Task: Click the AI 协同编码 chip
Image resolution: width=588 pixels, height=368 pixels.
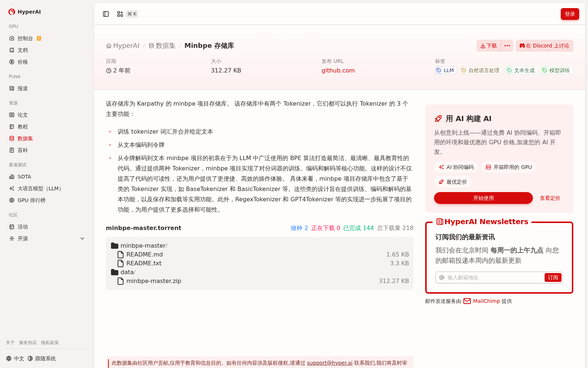Action: 456,167
